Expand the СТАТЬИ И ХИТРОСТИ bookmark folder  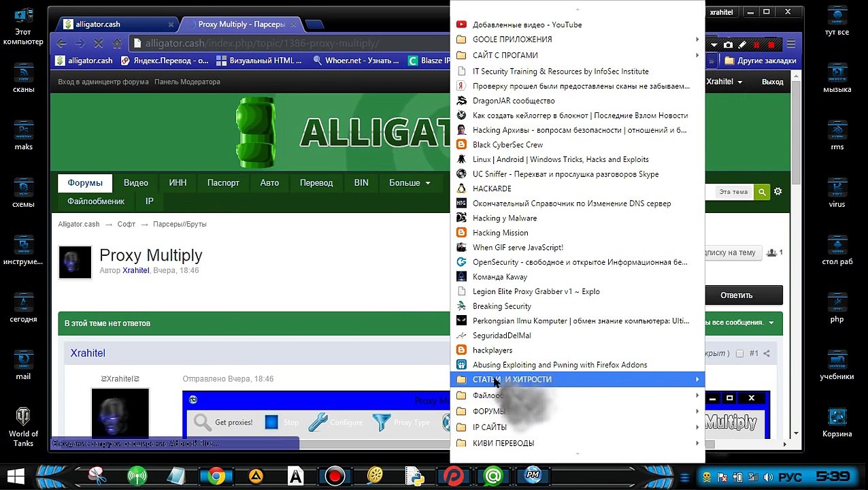tap(577, 380)
